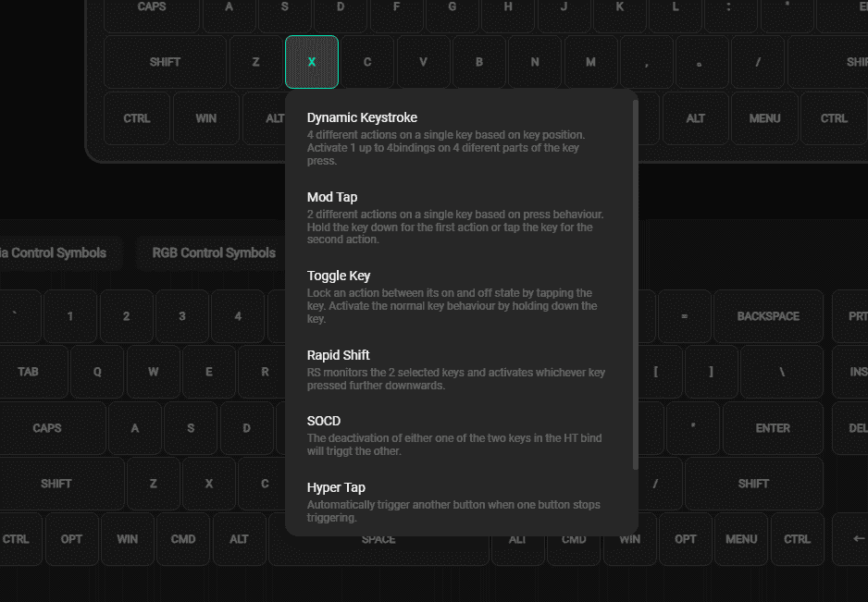Select right ALT key on the upper keyboard
Image resolution: width=868 pixels, height=602 pixels.
click(x=695, y=118)
